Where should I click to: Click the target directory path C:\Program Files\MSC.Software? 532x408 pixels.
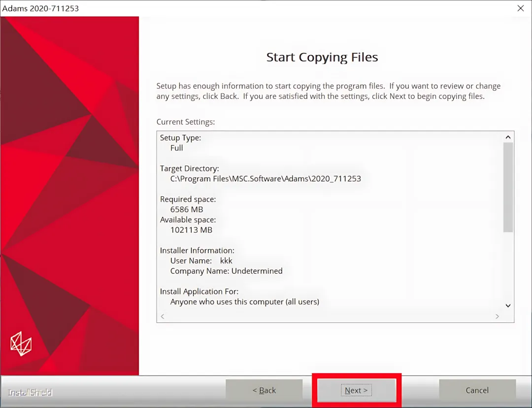266,179
